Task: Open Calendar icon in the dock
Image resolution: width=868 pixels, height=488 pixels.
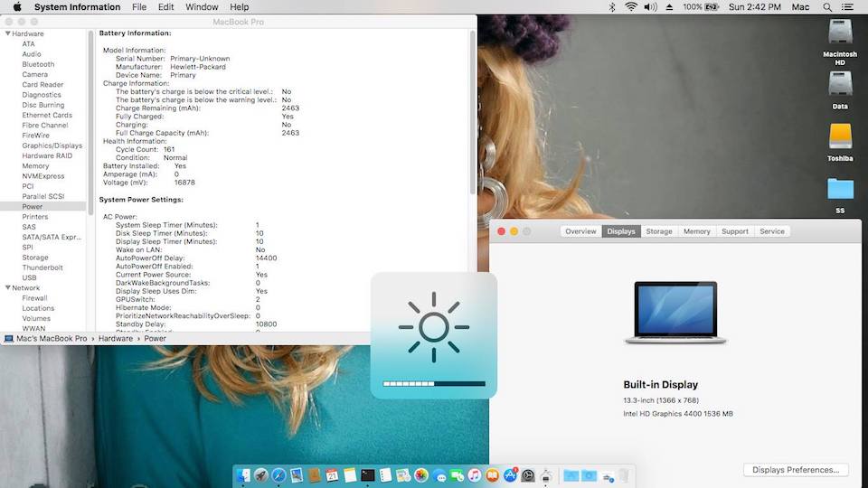Action: pyautogui.click(x=332, y=475)
